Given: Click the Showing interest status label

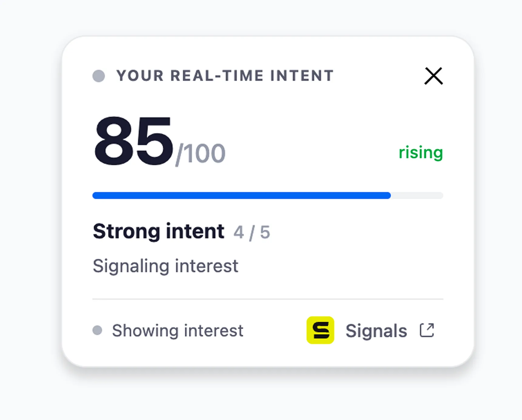Looking at the screenshot, I should [x=178, y=330].
